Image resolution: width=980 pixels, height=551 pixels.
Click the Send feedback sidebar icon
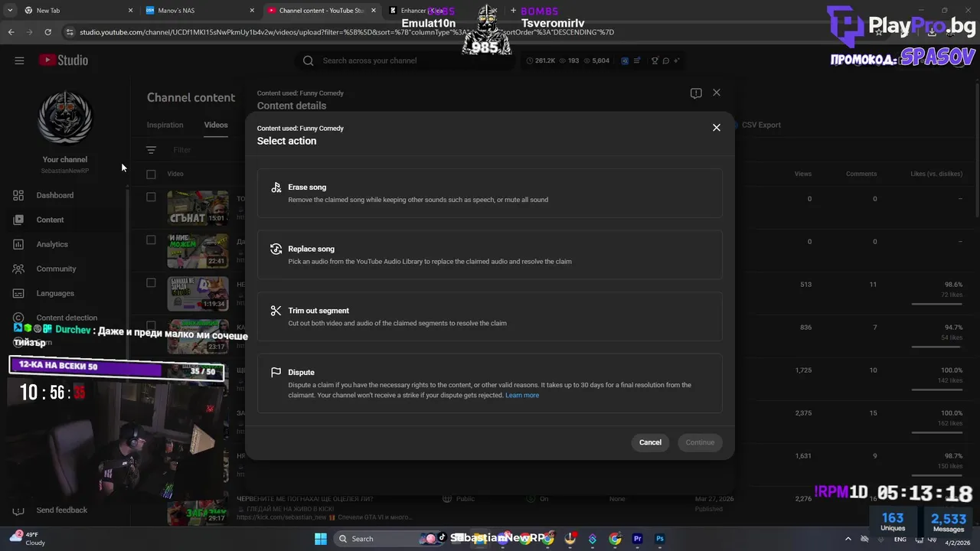point(18,510)
